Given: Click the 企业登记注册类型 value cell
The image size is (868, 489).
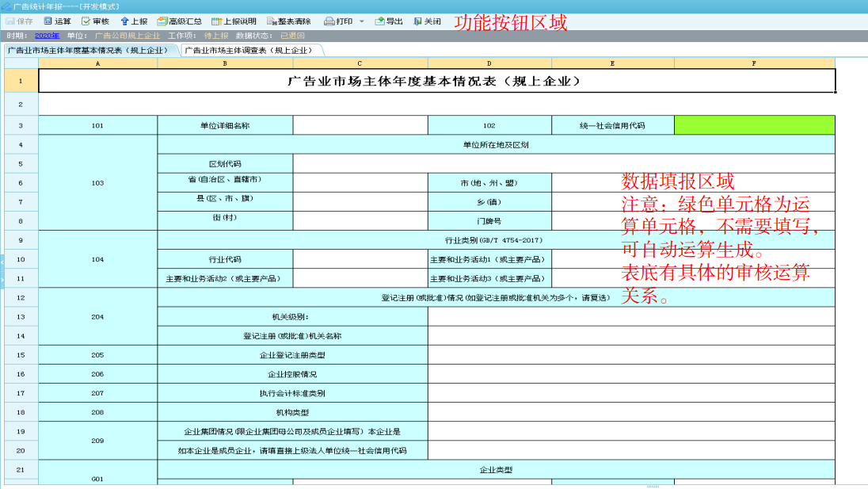Looking at the screenshot, I should 631,355.
